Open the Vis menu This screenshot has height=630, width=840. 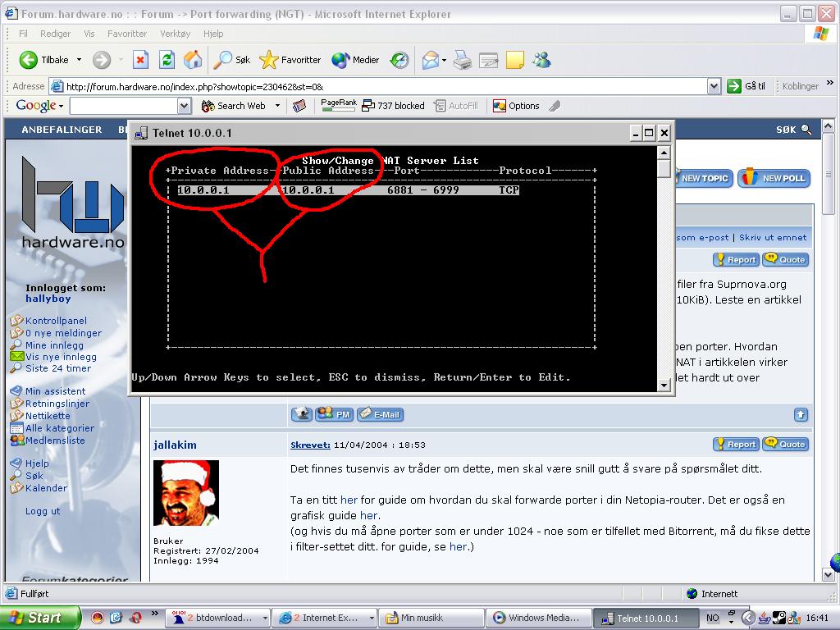point(89,33)
